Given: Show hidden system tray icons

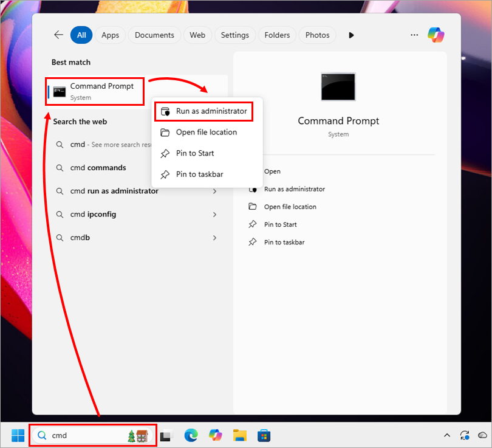Looking at the screenshot, I should tap(447, 435).
